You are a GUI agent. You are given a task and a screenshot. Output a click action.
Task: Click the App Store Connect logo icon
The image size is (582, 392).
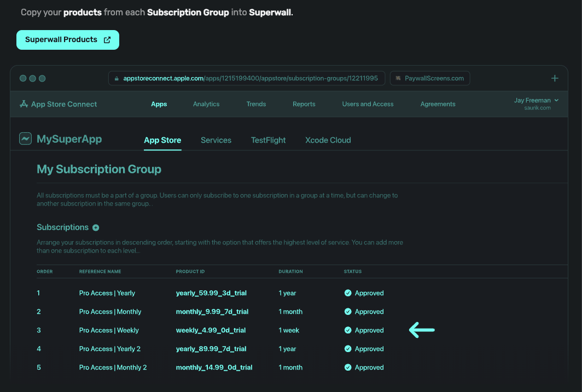24,104
